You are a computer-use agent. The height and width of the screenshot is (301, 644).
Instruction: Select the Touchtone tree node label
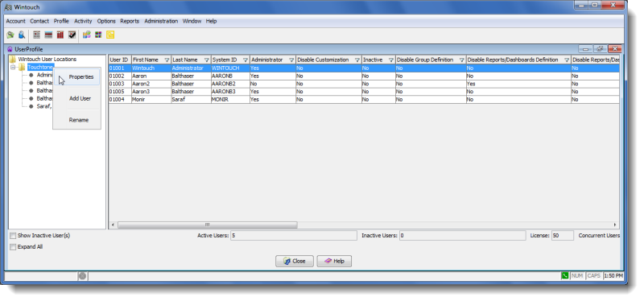pos(41,68)
